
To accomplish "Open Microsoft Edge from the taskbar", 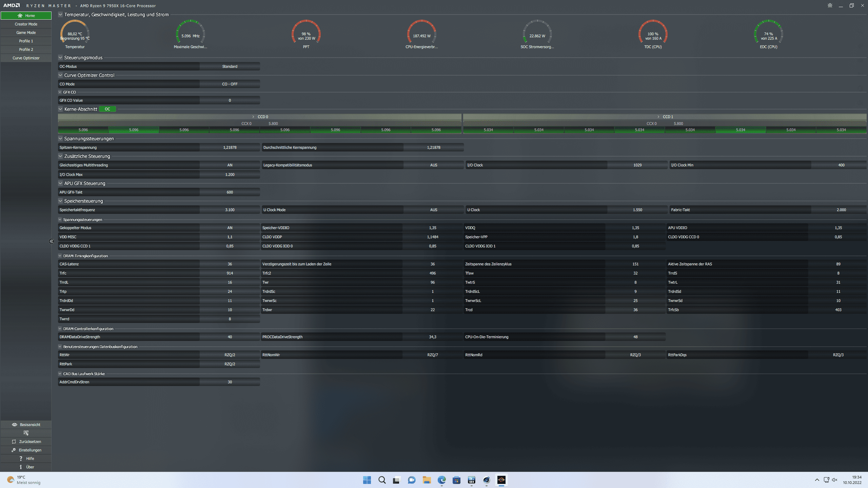I will point(441,480).
